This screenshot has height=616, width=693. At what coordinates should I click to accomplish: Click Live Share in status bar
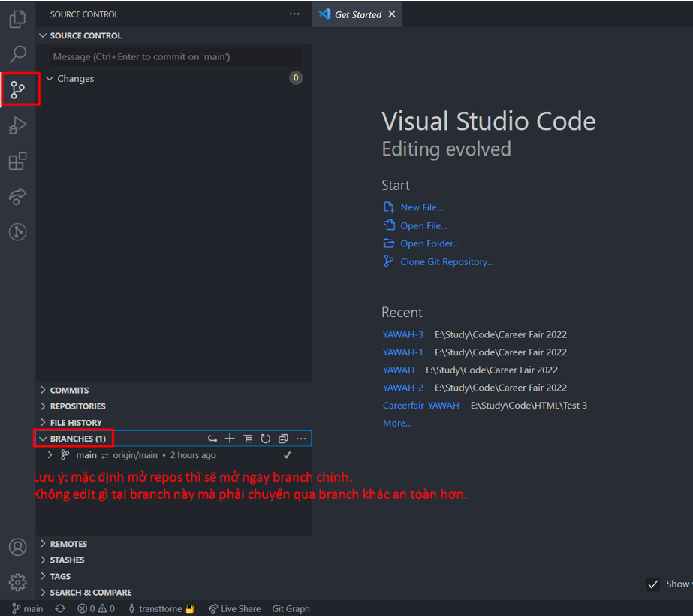click(x=235, y=609)
